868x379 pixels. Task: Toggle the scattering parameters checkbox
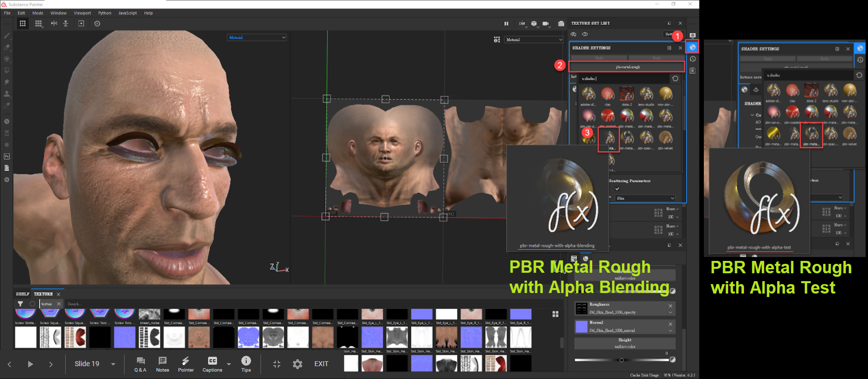[616, 188]
